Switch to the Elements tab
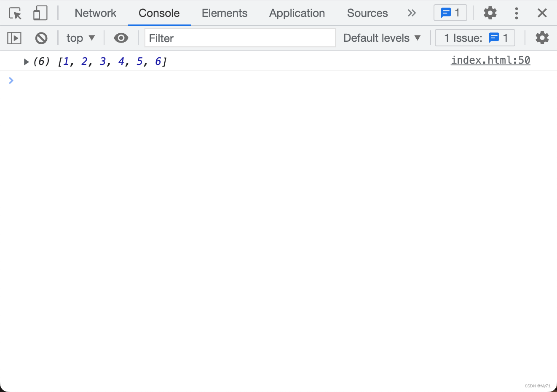The image size is (557, 392). (x=224, y=13)
